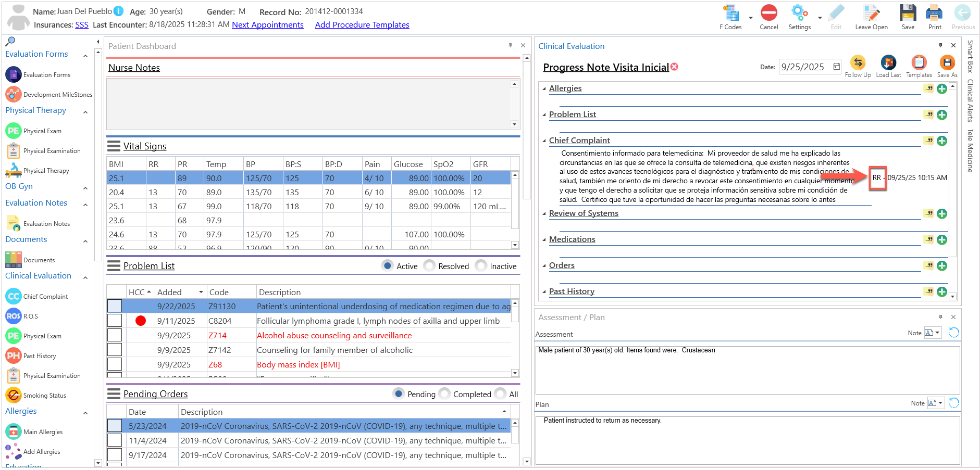Check the box for problem C8204 row
This screenshot has width=980, height=470.
115,321
